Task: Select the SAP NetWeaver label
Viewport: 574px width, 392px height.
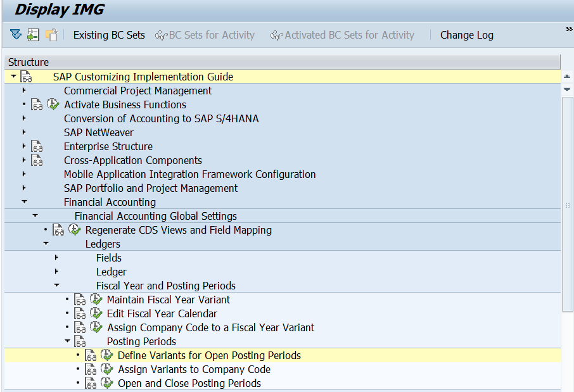Action: click(98, 132)
